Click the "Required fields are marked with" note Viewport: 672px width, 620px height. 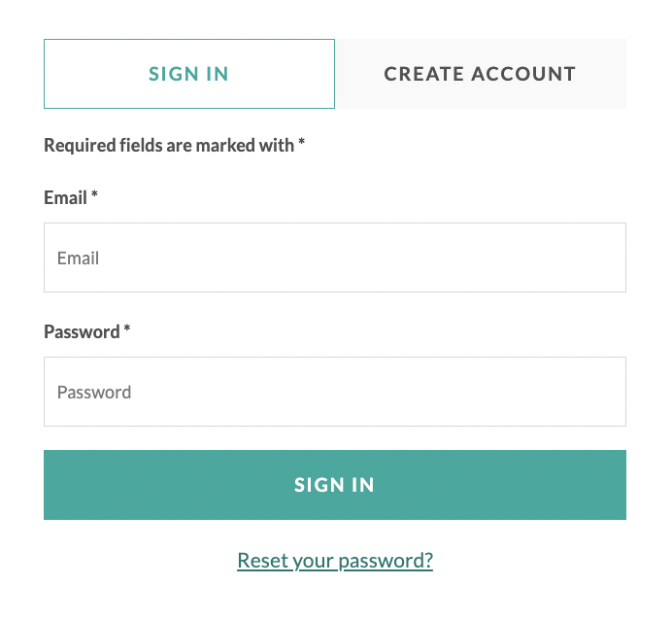click(169, 145)
